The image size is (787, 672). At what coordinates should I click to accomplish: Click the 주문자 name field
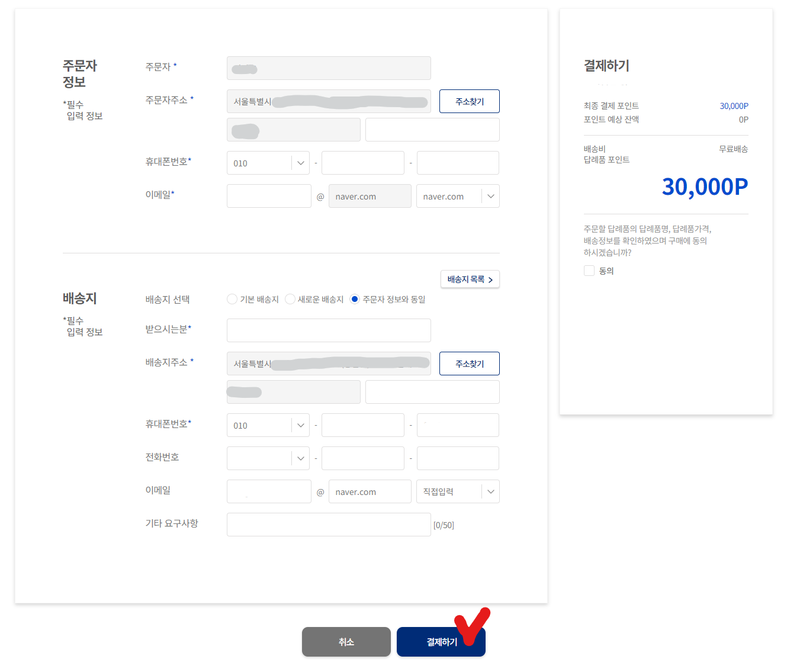click(x=329, y=68)
